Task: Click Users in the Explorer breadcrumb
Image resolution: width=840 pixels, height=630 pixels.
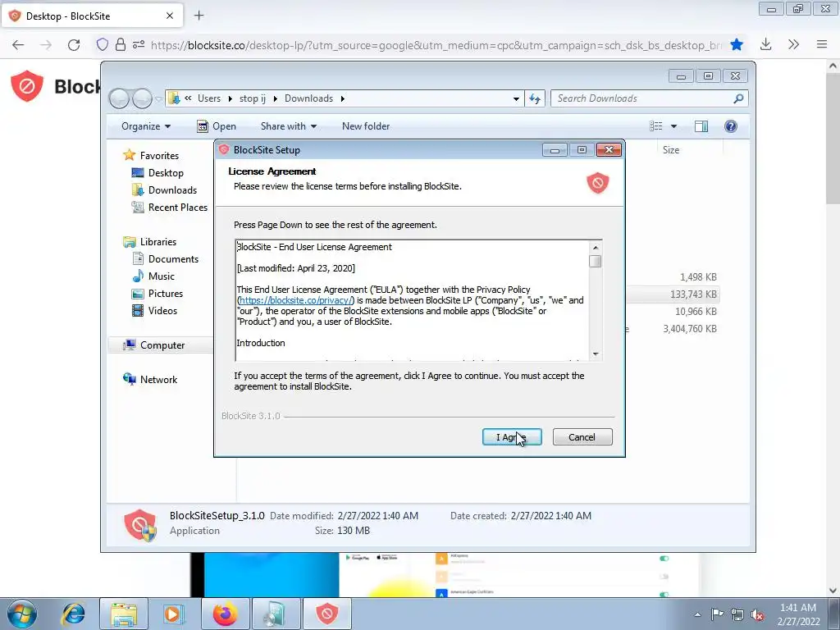Action: point(209,98)
